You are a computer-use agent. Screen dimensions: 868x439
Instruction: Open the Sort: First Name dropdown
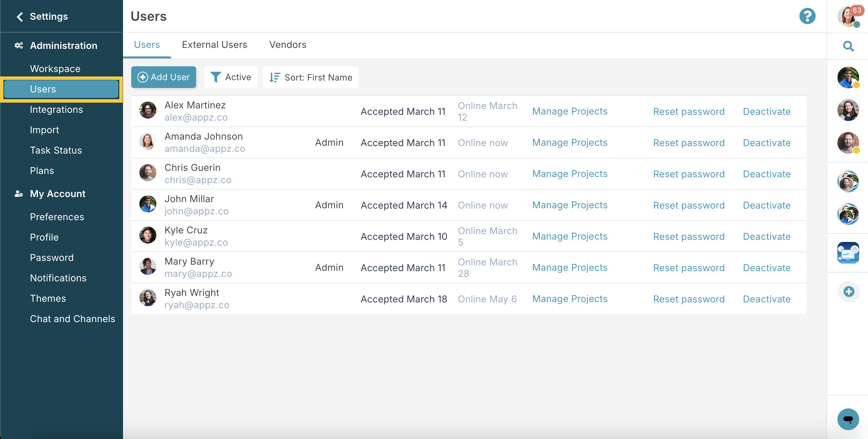(x=310, y=77)
